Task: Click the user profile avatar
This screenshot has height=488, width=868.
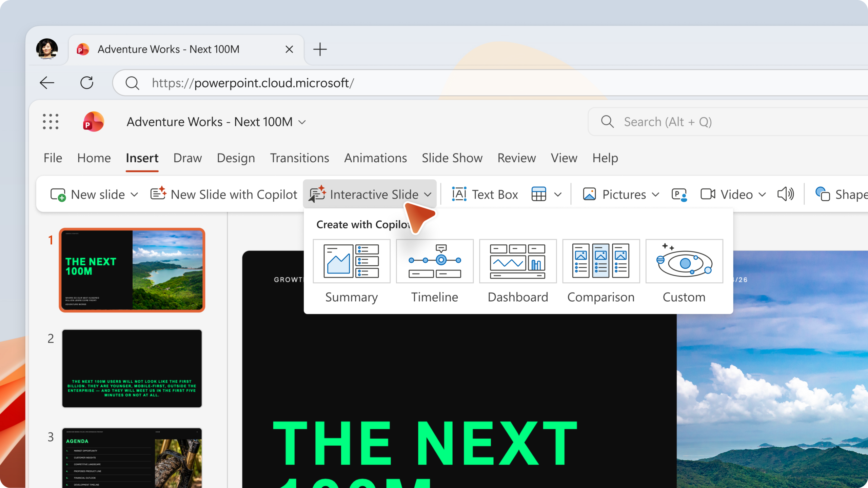Action: 47,49
